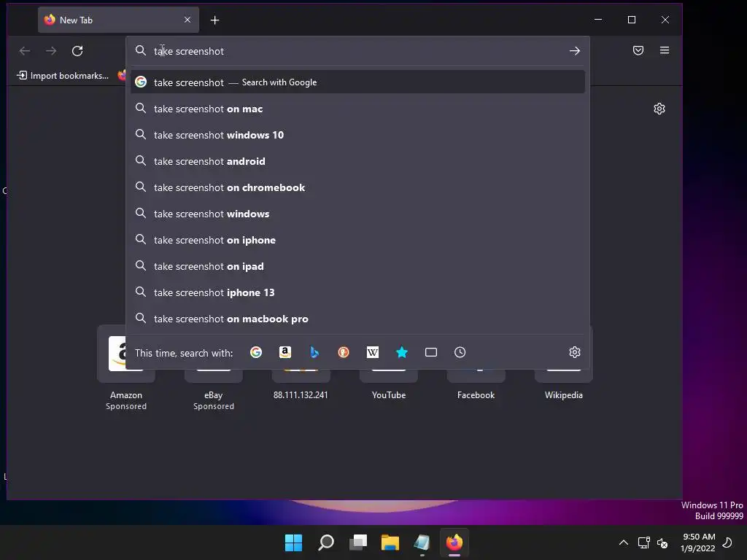Click the muted volume tray icon
Image resolution: width=747 pixels, height=560 pixels.
pyautogui.click(x=662, y=542)
